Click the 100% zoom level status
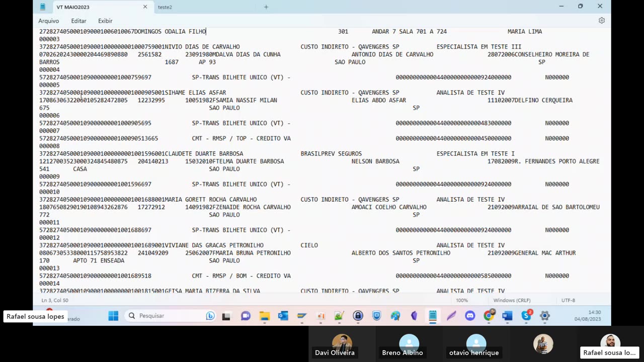 462,300
